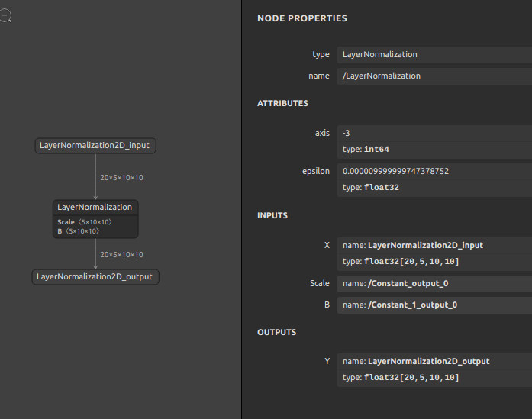This screenshot has width=532, height=419.
Task: Click the zoom out magnifier icon
Action: click(5, 15)
